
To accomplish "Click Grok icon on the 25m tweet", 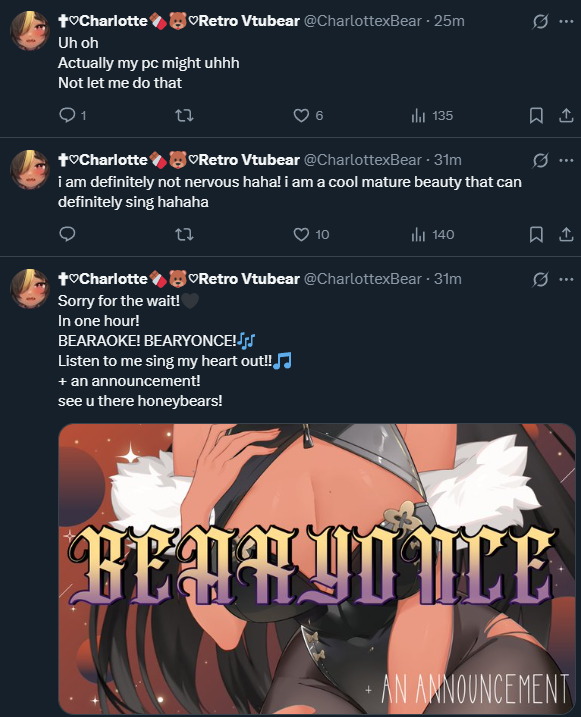I will point(540,21).
